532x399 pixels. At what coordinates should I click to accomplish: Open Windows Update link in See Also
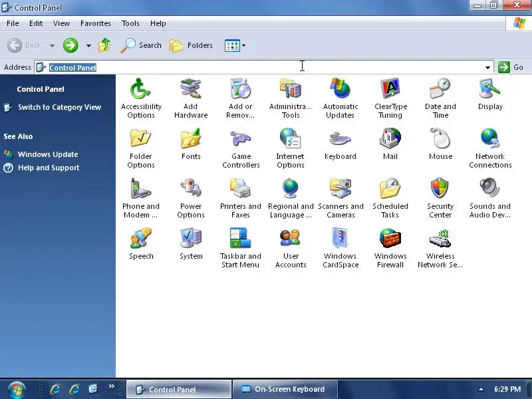tap(48, 154)
